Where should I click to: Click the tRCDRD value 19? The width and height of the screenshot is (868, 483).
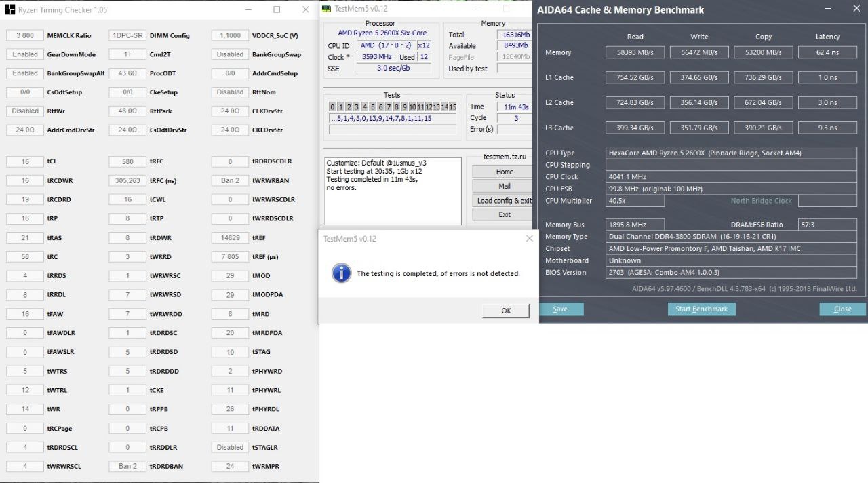pyautogui.click(x=25, y=199)
